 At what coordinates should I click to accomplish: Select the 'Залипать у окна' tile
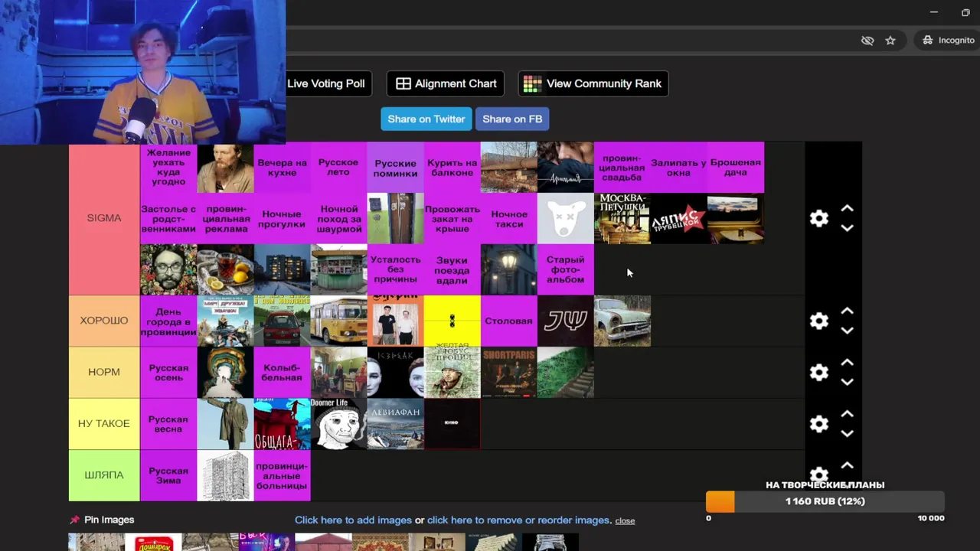pos(678,167)
